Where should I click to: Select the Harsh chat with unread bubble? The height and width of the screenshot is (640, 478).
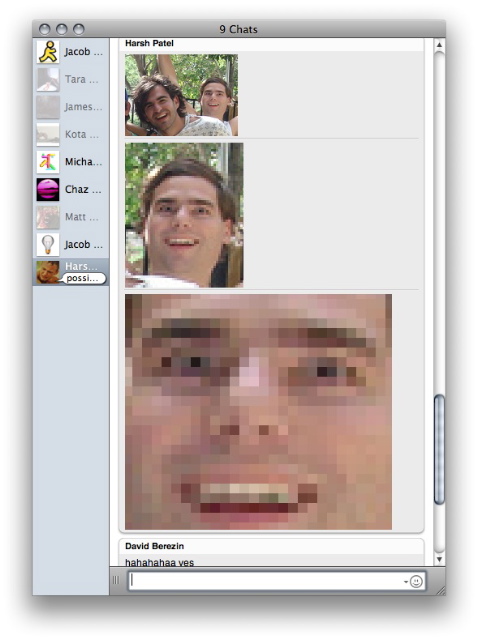(71, 272)
